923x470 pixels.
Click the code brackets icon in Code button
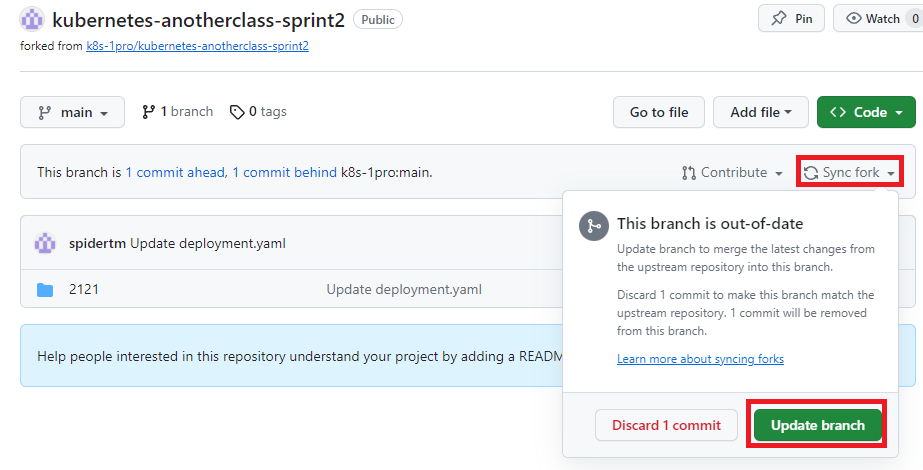coord(838,112)
